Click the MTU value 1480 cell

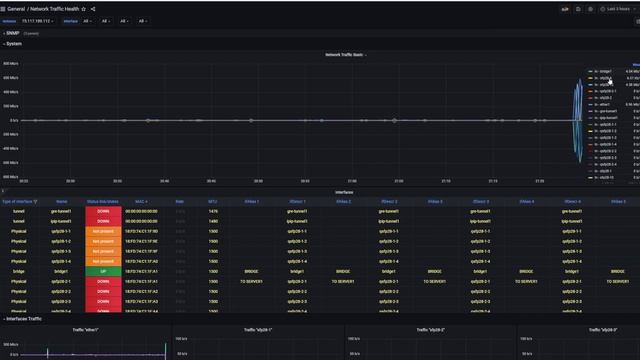pyautogui.click(x=213, y=221)
